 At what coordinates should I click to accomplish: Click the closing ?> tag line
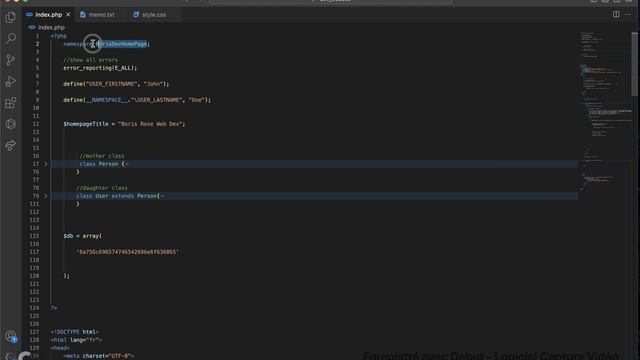point(54,308)
